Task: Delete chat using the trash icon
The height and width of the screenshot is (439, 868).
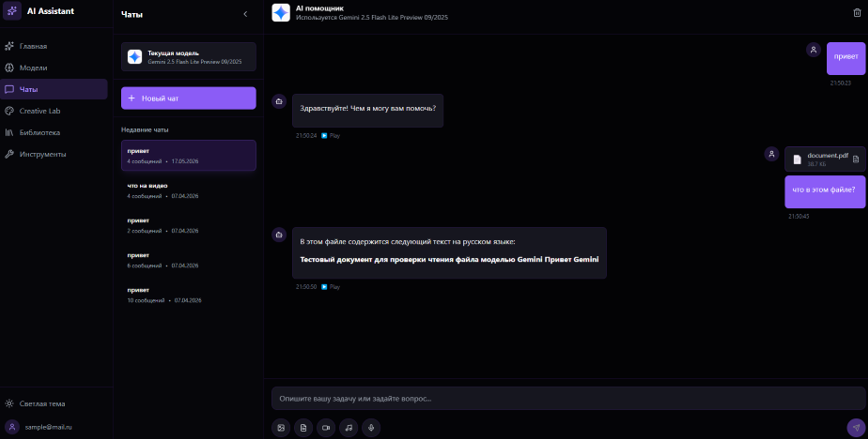Action: pyautogui.click(x=857, y=13)
